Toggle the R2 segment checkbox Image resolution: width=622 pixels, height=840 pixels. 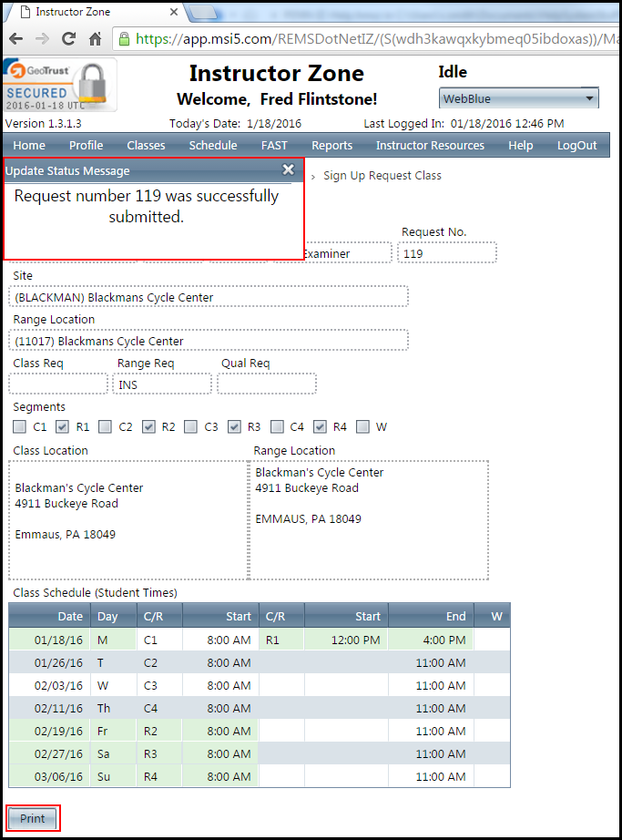pyautogui.click(x=148, y=426)
